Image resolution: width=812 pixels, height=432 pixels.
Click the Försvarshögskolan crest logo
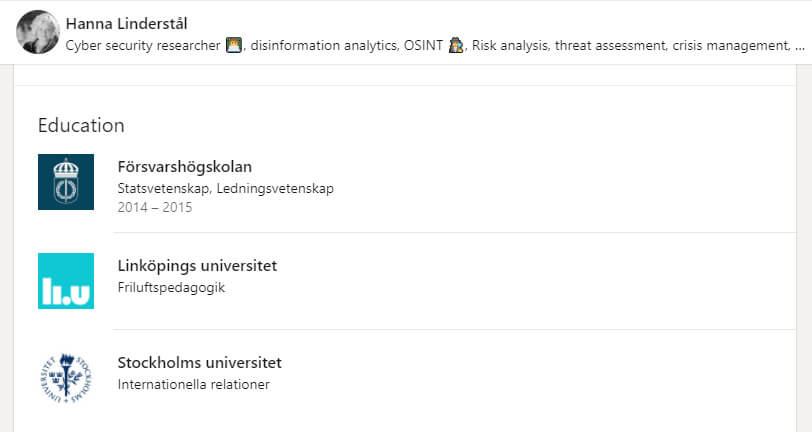(x=66, y=182)
